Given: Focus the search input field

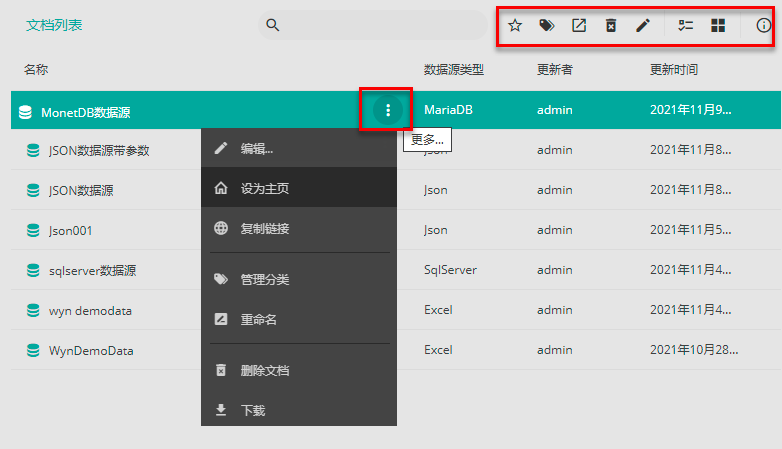Looking at the screenshot, I should 380,25.
